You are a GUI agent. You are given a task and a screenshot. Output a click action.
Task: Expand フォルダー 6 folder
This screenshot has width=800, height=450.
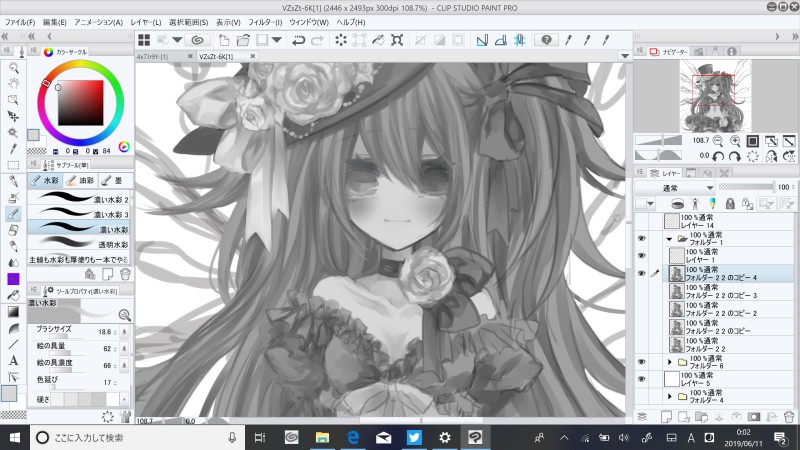[669, 362]
